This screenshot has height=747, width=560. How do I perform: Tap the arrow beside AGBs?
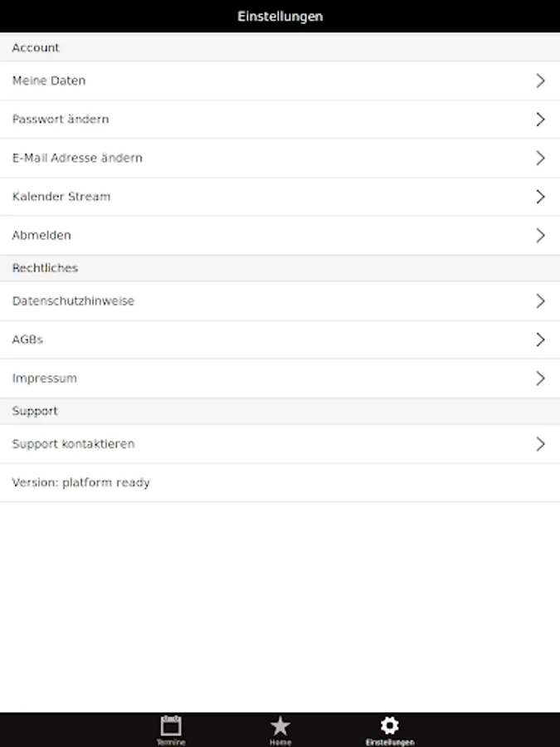tap(540, 339)
